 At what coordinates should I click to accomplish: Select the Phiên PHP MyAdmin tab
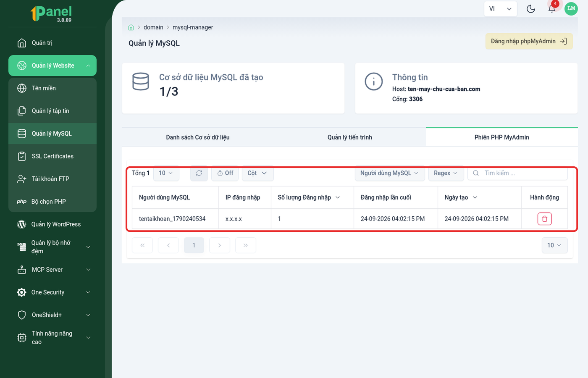(x=502, y=137)
